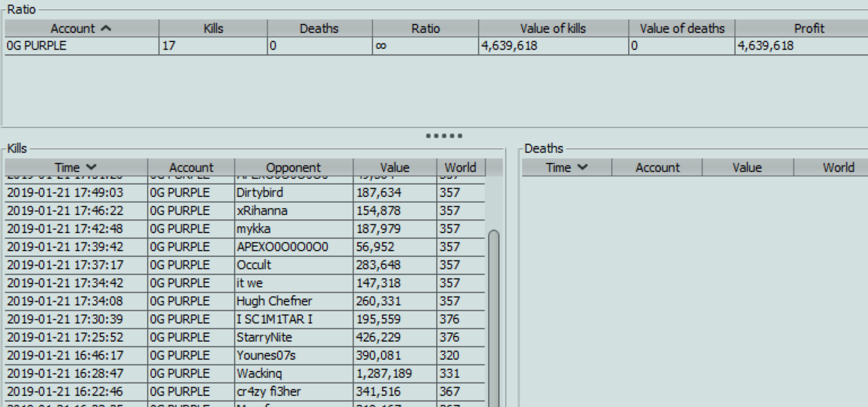Click the Value header in Deaths panel

[x=747, y=167]
